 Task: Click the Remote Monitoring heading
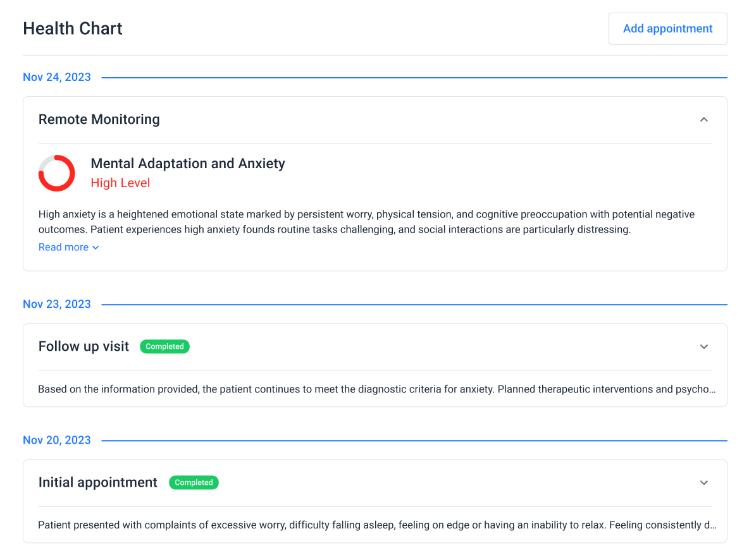99,119
